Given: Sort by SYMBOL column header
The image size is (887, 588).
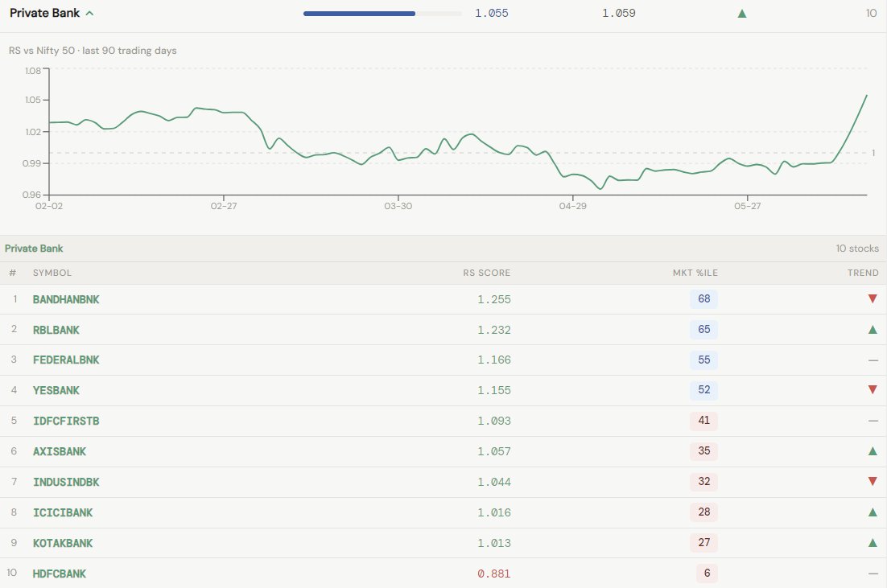Looking at the screenshot, I should (x=52, y=273).
